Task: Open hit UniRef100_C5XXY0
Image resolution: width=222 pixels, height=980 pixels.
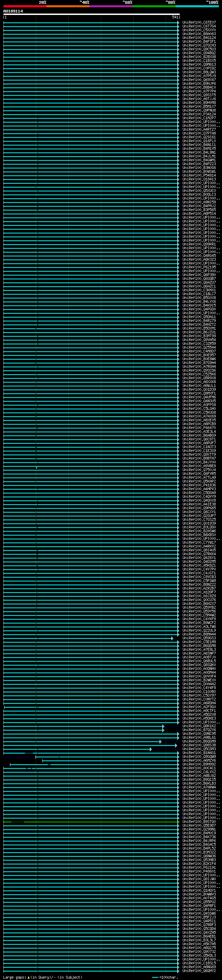Action: (199, 30)
